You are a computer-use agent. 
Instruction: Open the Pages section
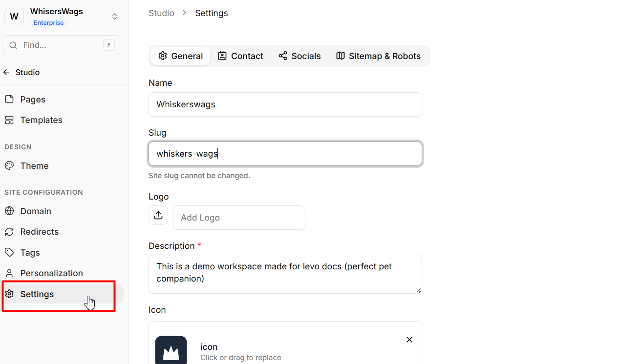click(x=33, y=100)
